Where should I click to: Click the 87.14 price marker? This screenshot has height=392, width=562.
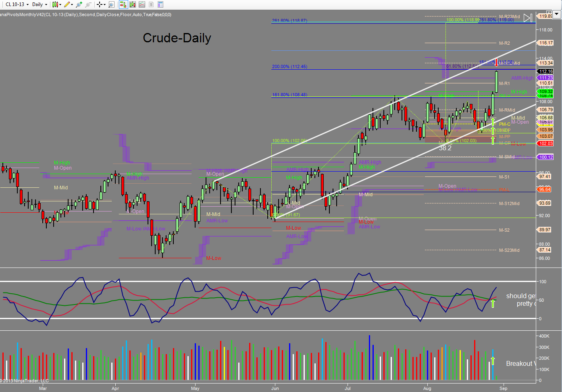coord(545,250)
